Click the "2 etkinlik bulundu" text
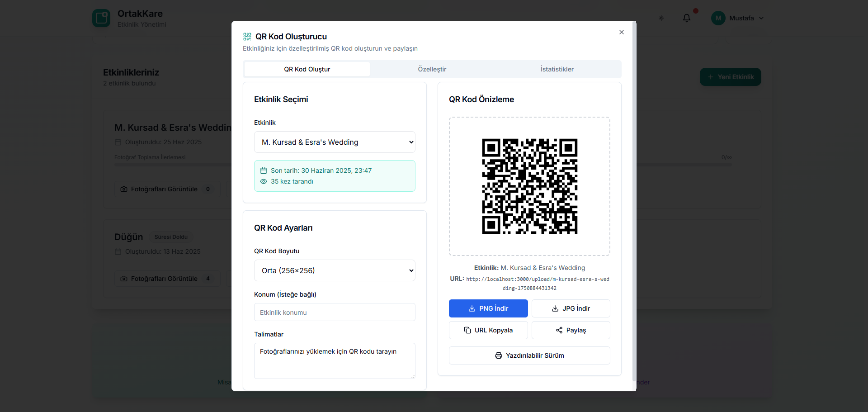868x412 pixels. (129, 83)
